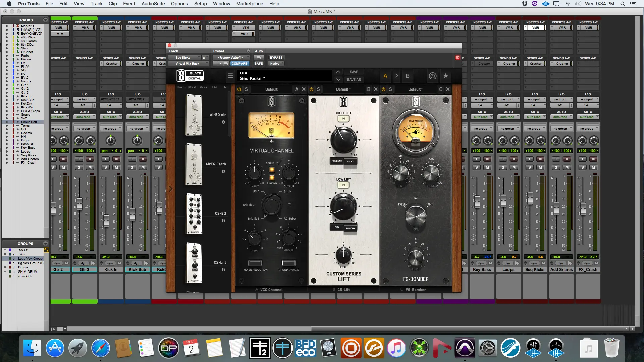
Task: Open the Marketplace menu
Action: [250, 4]
